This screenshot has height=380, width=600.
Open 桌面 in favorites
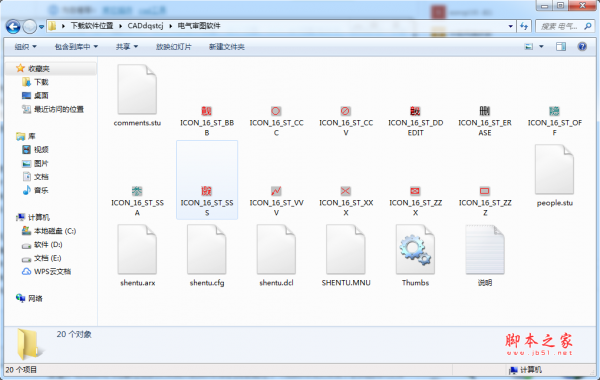click(x=36, y=95)
